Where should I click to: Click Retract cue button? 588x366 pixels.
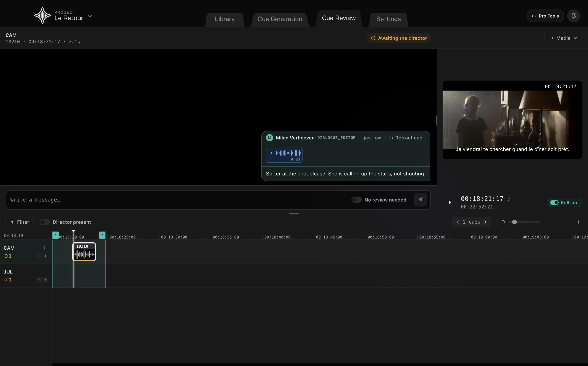click(405, 138)
